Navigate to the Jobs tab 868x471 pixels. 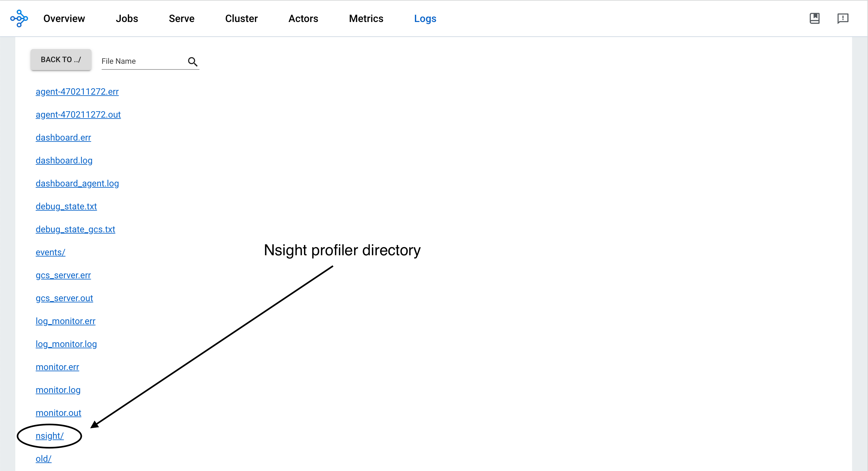127,18
